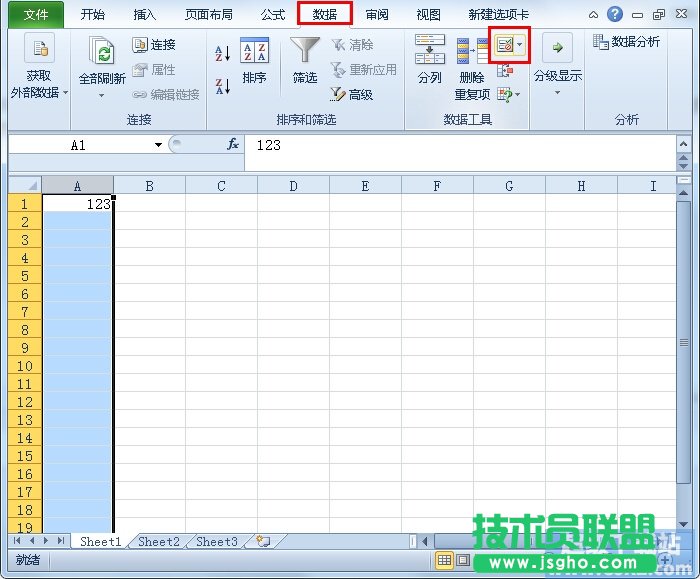Screen dimensions: 700x579
Task: Select column B header
Action: tap(150, 186)
